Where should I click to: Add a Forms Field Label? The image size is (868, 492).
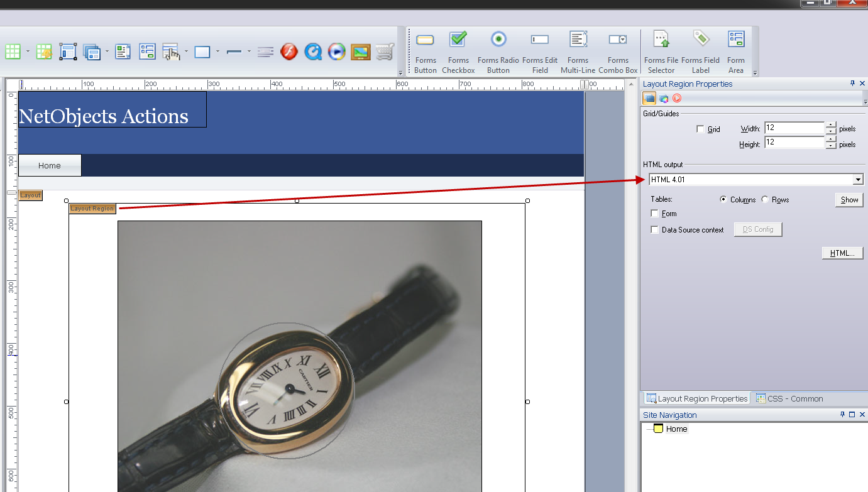pyautogui.click(x=701, y=53)
